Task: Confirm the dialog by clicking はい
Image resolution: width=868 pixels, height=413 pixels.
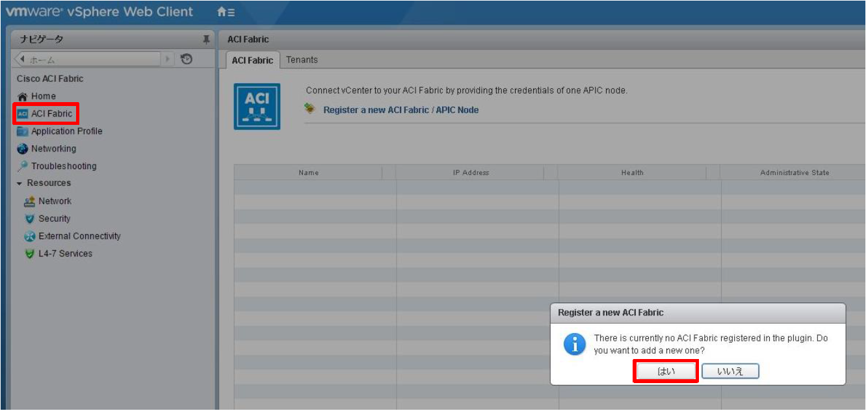Action: (665, 371)
